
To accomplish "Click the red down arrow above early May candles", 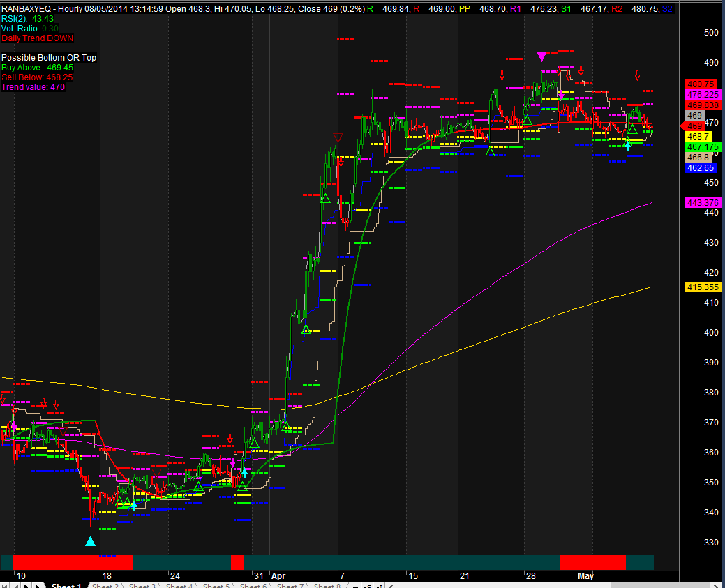I will click(581, 72).
